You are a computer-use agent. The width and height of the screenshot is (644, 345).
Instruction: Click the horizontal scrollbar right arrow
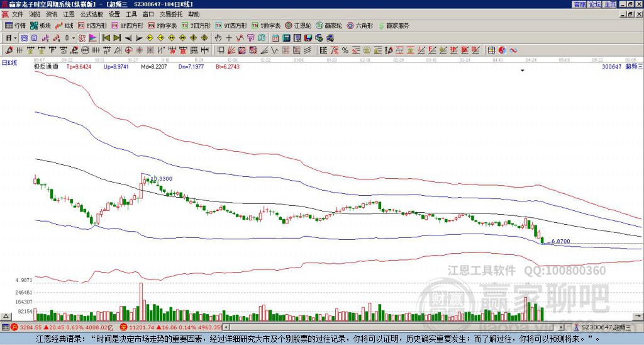(x=562, y=327)
